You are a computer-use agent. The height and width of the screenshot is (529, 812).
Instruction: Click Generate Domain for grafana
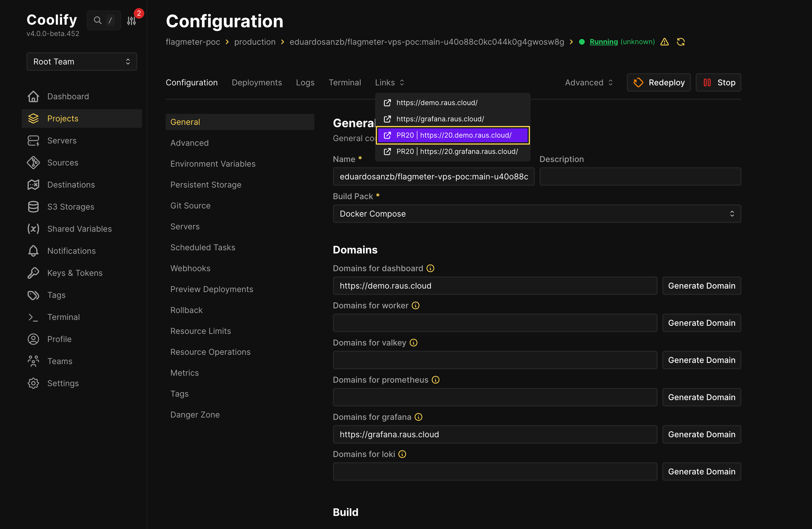click(701, 434)
